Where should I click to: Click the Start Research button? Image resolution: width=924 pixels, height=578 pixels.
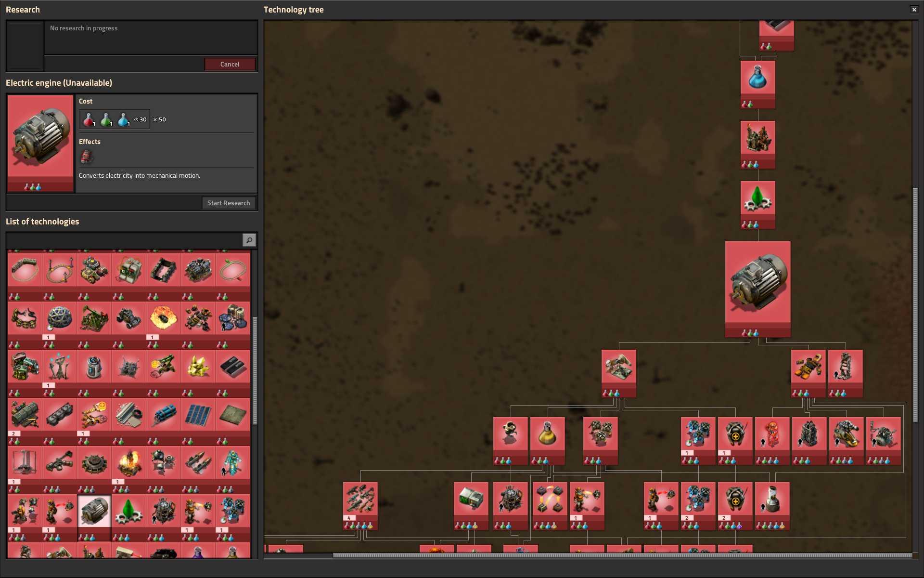(x=229, y=203)
